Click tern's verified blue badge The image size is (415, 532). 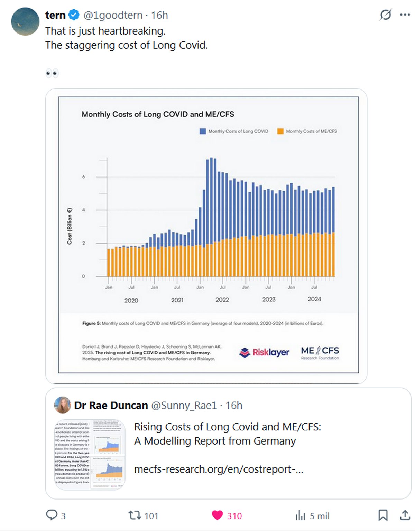pyautogui.click(x=74, y=15)
